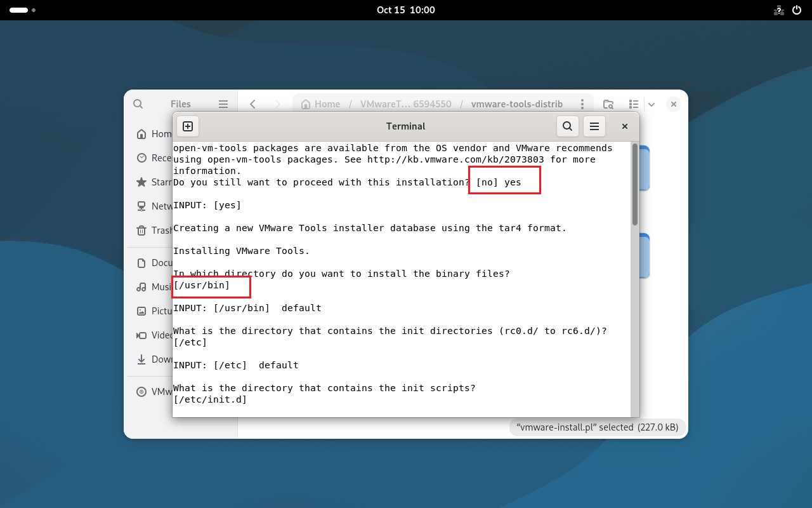
Task: Select the vmware-tools-distrib path segment
Action: [x=517, y=104]
